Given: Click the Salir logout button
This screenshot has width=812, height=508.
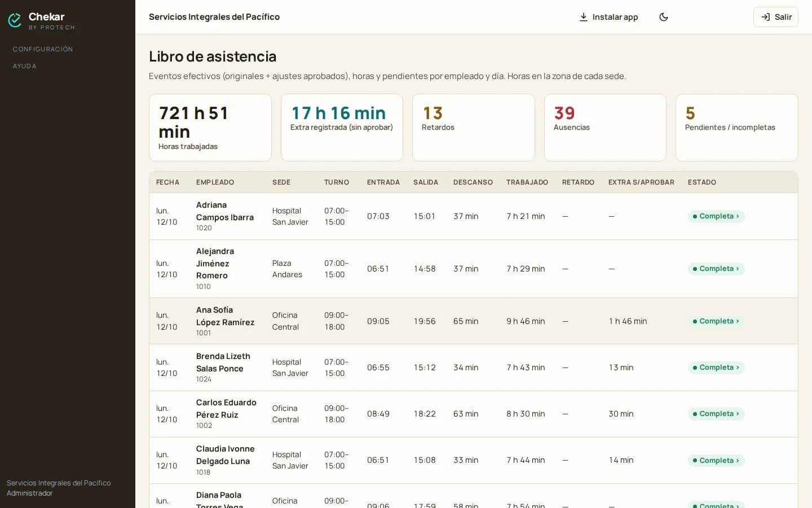Looking at the screenshot, I should (x=776, y=17).
